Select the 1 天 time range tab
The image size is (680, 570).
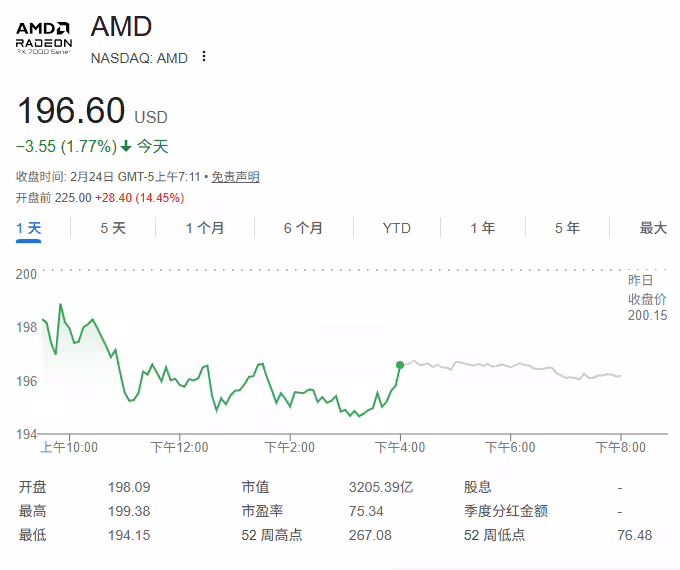coord(29,228)
